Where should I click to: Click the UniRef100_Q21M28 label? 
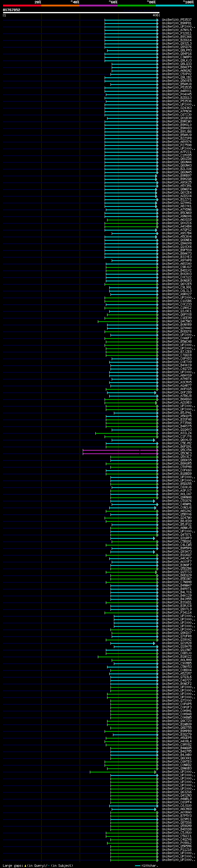(177, 643)
